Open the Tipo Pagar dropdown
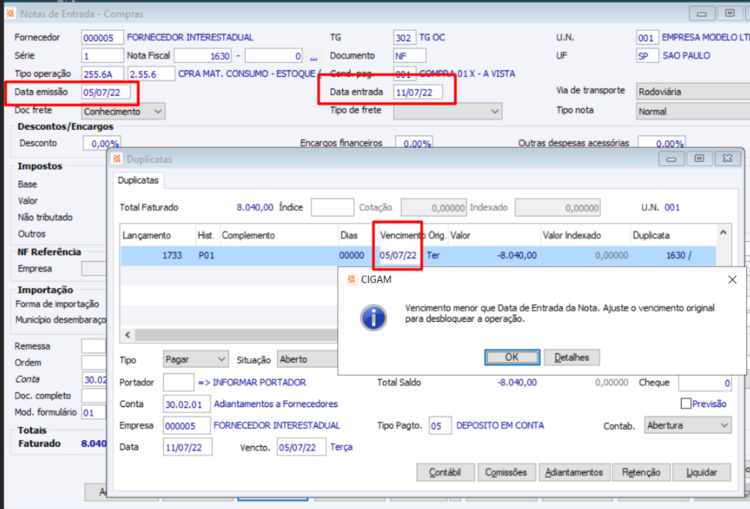This screenshot has height=509, width=750. (195, 359)
